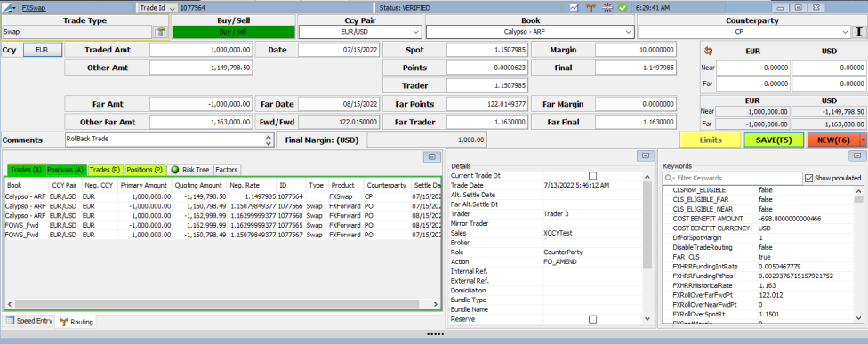The image size is (868, 344).
Task: Click the Details panel vertical scrollbar
Action: pyautogui.click(x=647, y=246)
